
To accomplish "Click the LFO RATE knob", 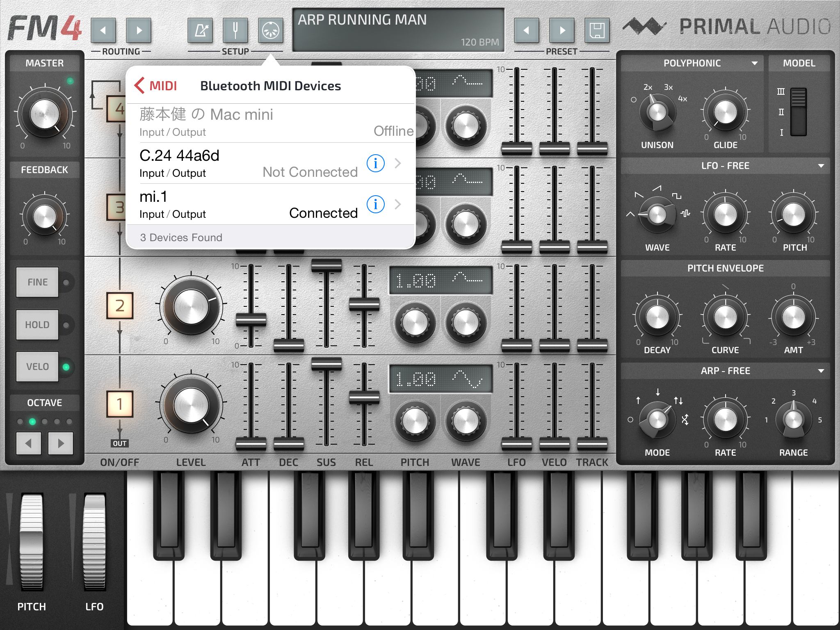I will (725, 215).
